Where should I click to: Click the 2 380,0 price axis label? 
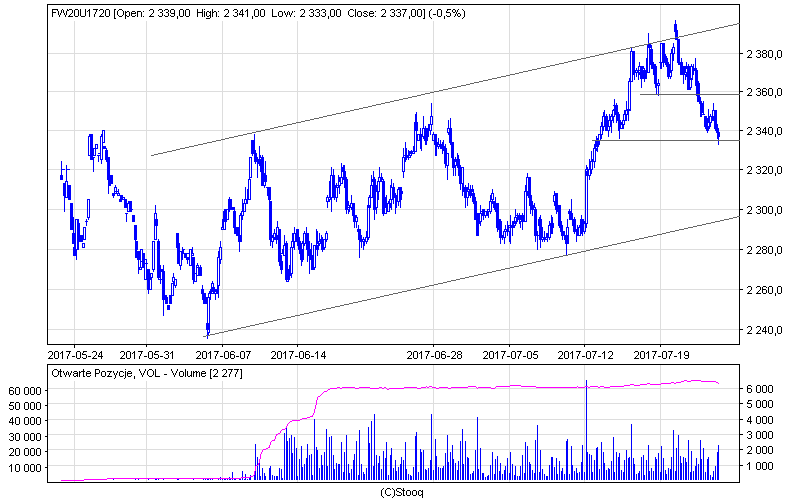pyautogui.click(x=764, y=54)
